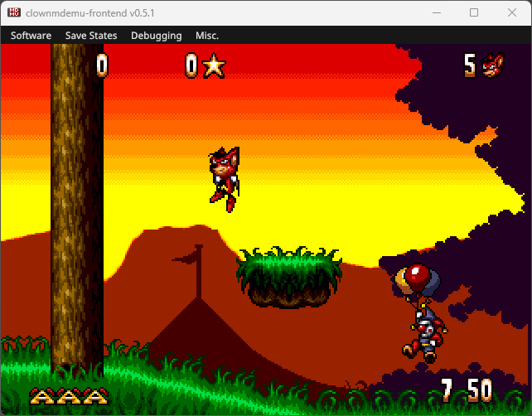The image size is (532, 416).
Task: Click the flag on top of the circus tent
Action: tap(187, 256)
